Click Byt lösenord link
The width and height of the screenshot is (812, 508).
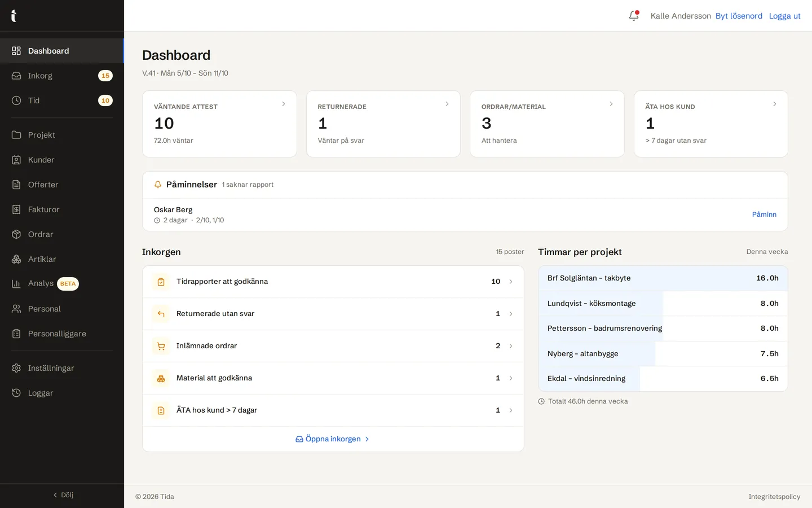pyautogui.click(x=739, y=16)
